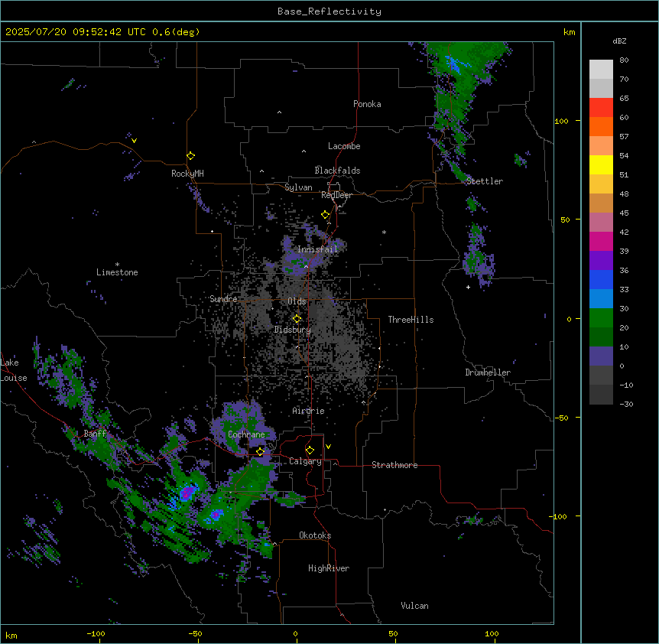Click the Okotoks label

[315, 535]
